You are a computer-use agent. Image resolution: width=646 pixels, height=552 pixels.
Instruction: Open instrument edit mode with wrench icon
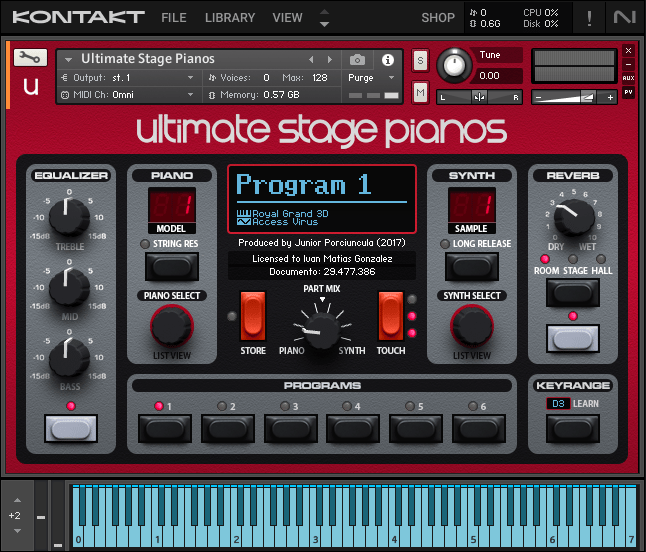coord(30,57)
